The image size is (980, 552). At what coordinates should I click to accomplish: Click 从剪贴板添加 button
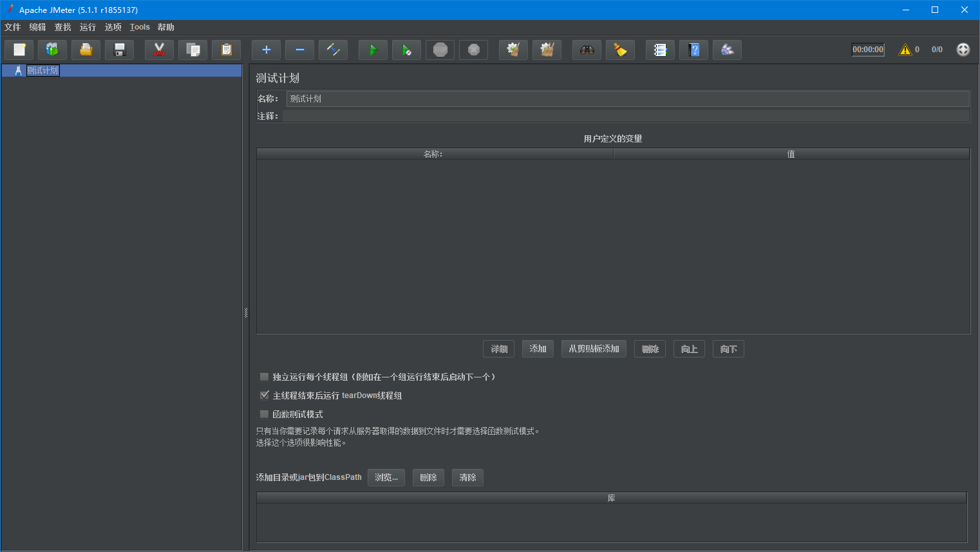click(594, 349)
